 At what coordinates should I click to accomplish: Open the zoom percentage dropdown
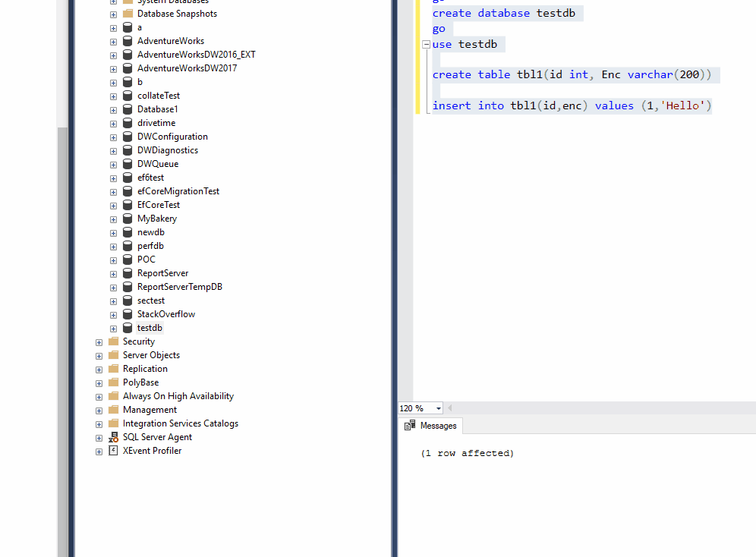[436, 408]
